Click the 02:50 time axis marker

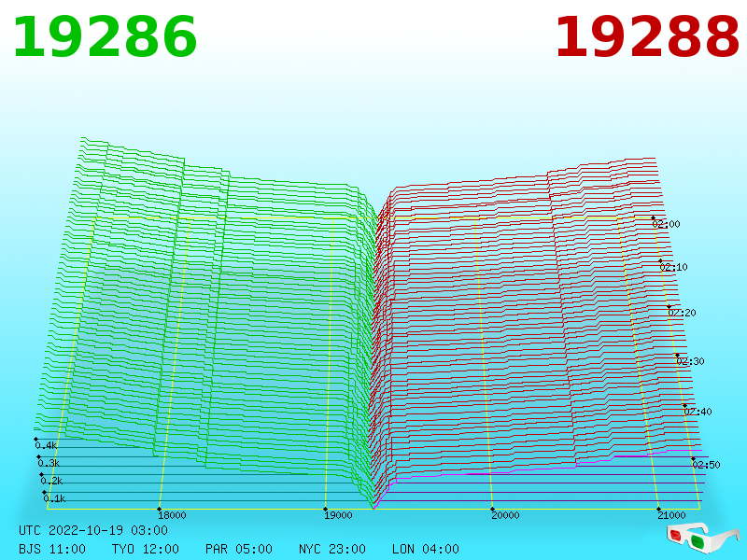click(x=707, y=465)
